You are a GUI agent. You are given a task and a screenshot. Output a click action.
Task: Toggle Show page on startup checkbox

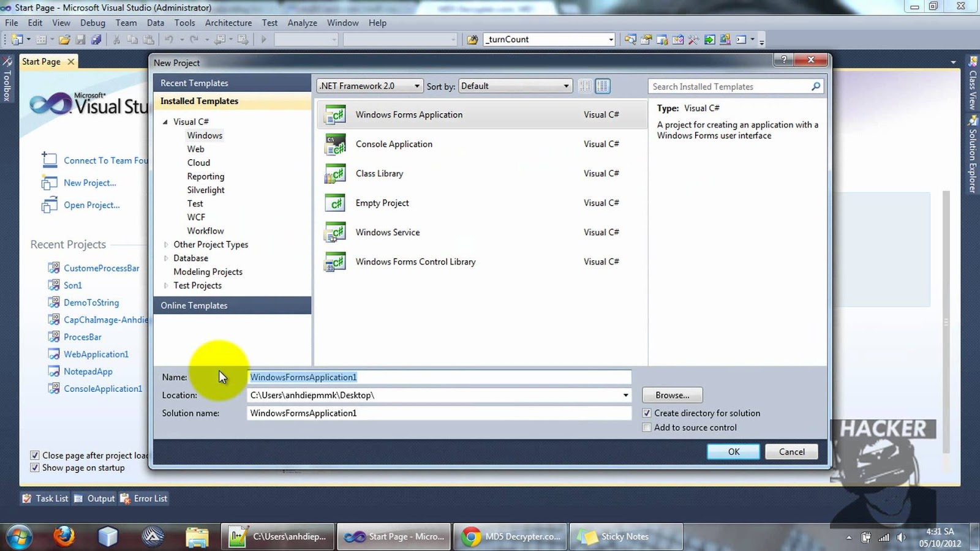[35, 468]
